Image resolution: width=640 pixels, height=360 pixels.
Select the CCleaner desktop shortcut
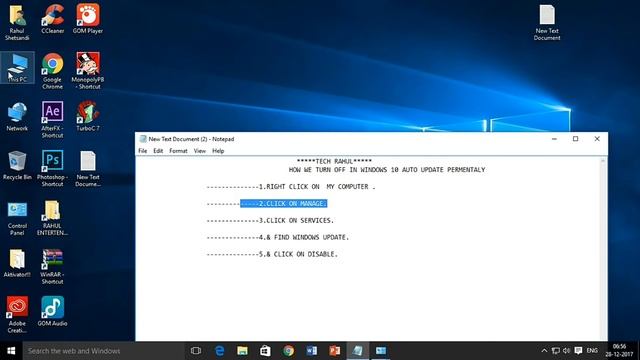(53, 19)
